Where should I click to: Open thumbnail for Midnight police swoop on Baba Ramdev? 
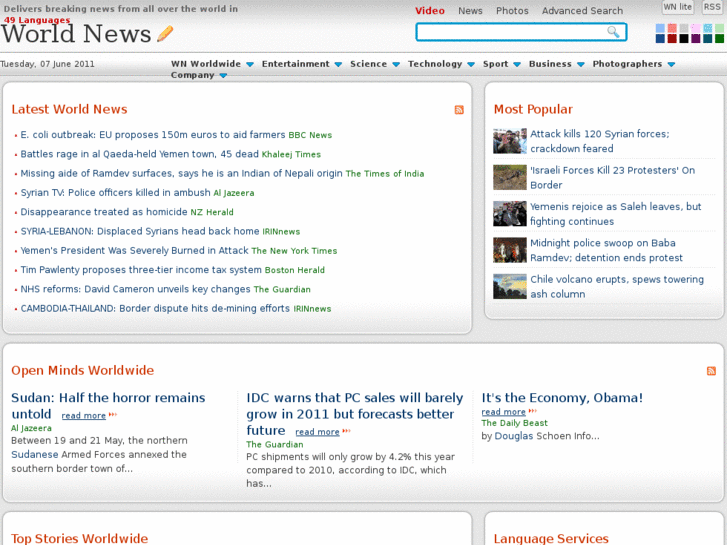[x=510, y=250]
